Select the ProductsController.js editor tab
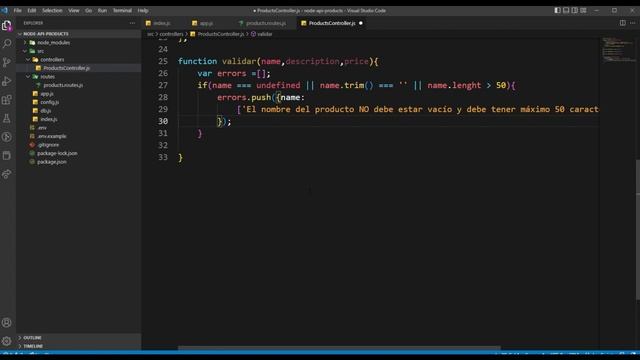 331,23
